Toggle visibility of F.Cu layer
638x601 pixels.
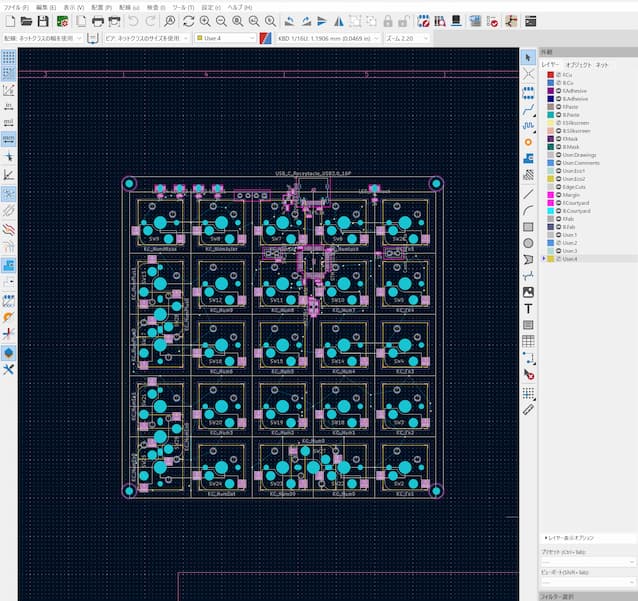(558, 74)
